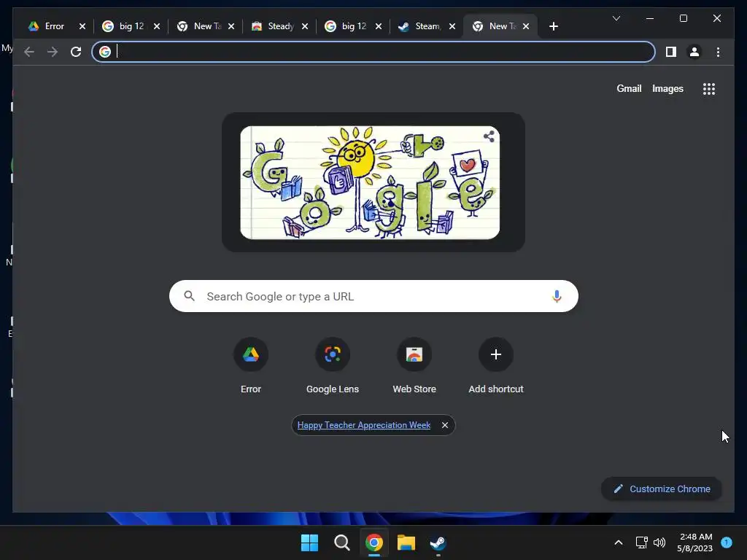Focus the Search Google or type URL box
Image resolution: width=747 pixels, height=560 pixels.
tap(373, 296)
